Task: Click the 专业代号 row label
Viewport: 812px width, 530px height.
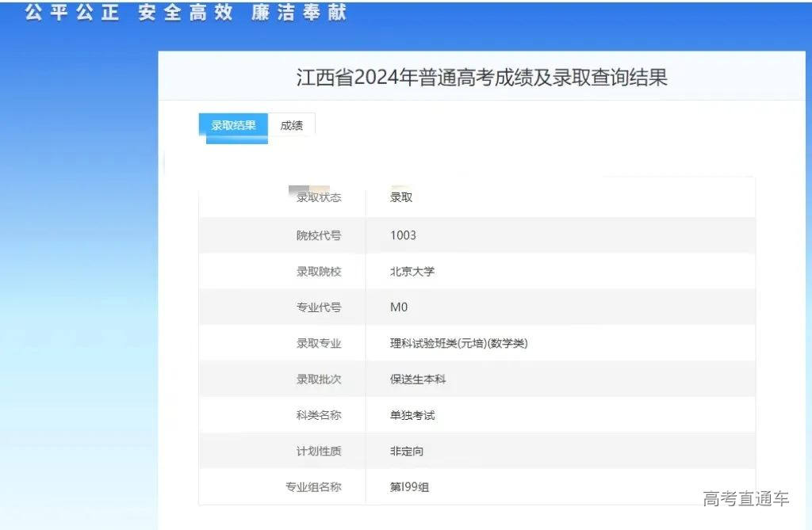Action: (320, 307)
